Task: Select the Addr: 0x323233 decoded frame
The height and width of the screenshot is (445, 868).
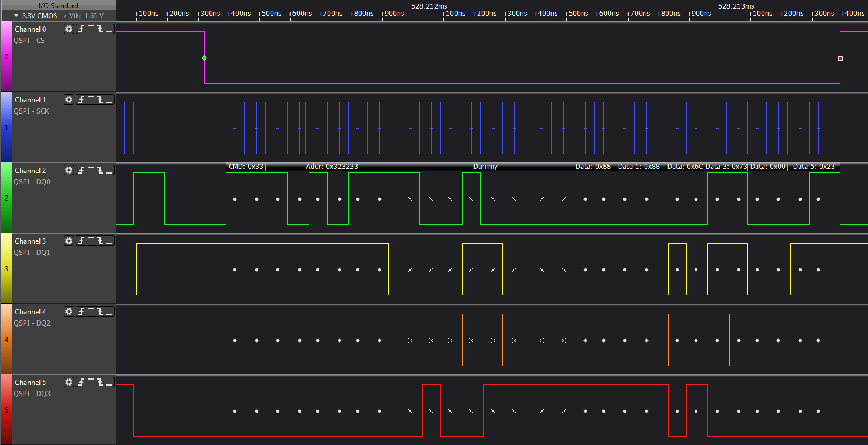Action: click(332, 167)
